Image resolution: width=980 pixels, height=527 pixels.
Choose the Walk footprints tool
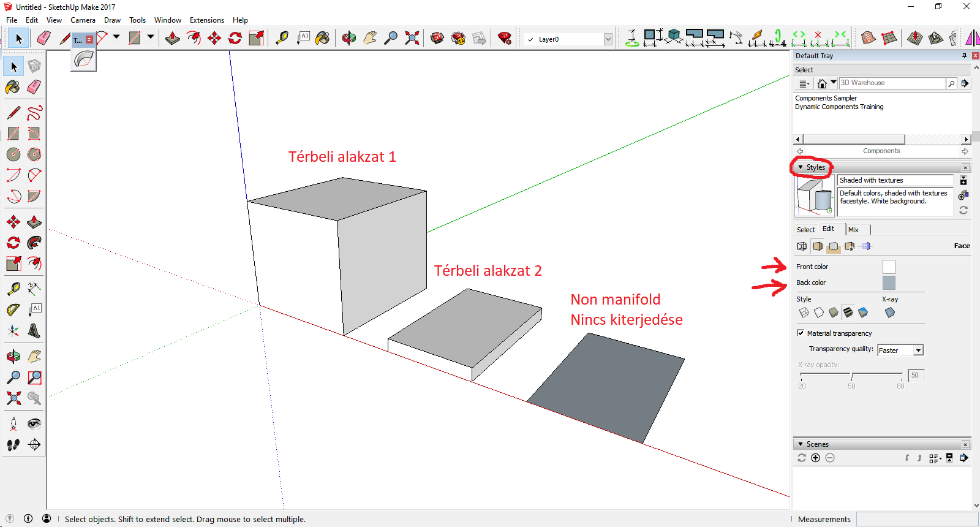(x=13, y=445)
